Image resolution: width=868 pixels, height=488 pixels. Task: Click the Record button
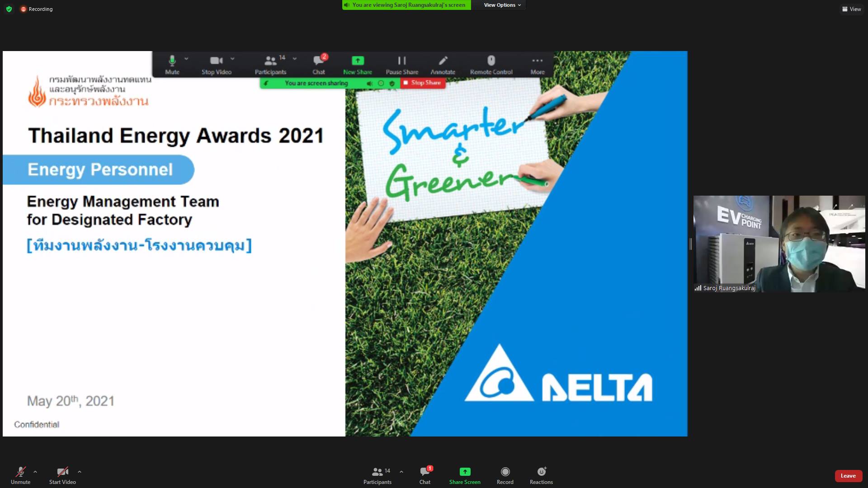505,476
